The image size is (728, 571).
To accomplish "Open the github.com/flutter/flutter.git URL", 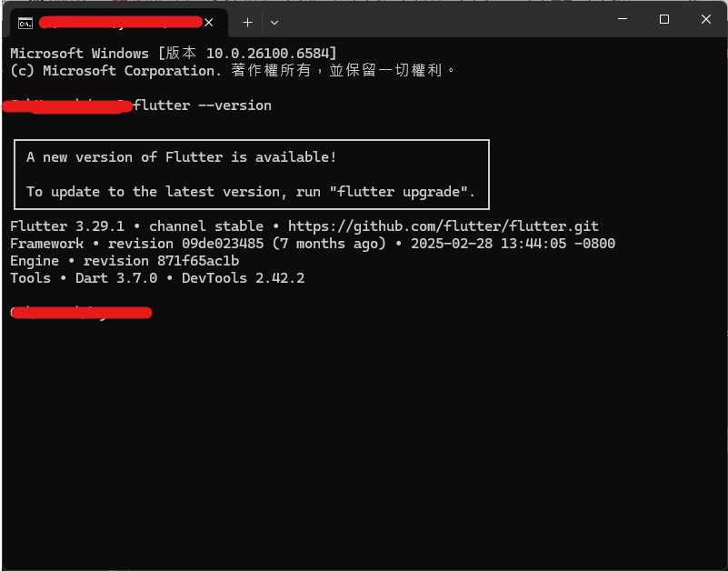I will (x=444, y=226).
